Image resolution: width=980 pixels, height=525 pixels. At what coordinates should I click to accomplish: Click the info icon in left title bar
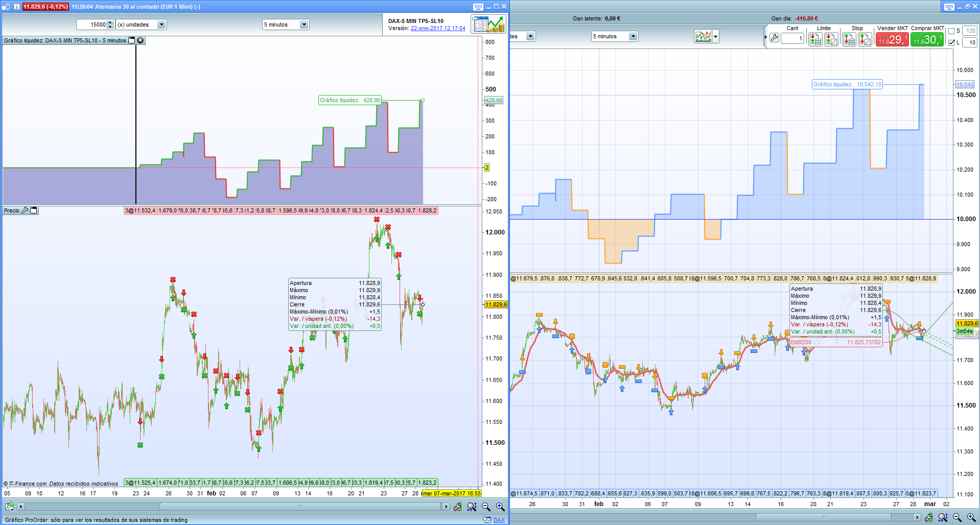click(x=17, y=7)
